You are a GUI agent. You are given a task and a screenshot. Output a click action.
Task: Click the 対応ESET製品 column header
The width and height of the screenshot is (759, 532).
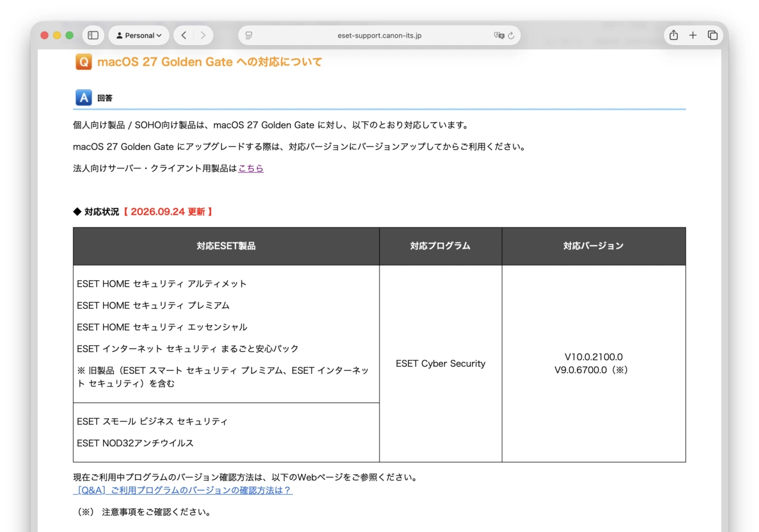[x=226, y=246]
